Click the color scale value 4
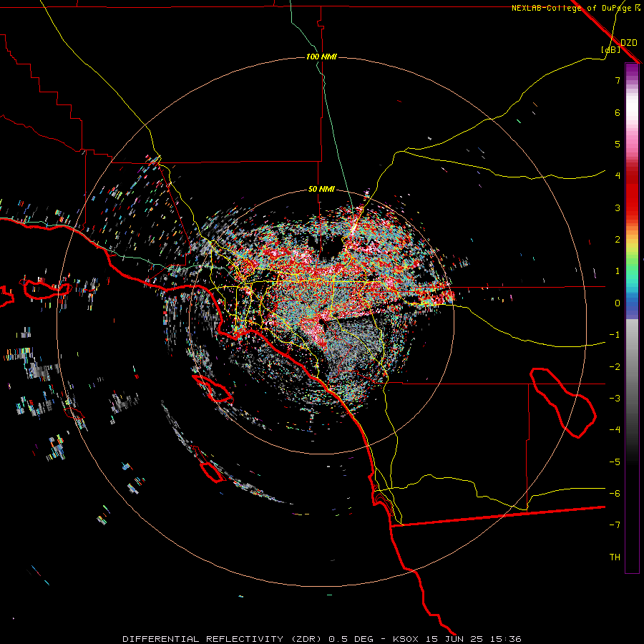The height and width of the screenshot is (644, 644). pos(618,176)
